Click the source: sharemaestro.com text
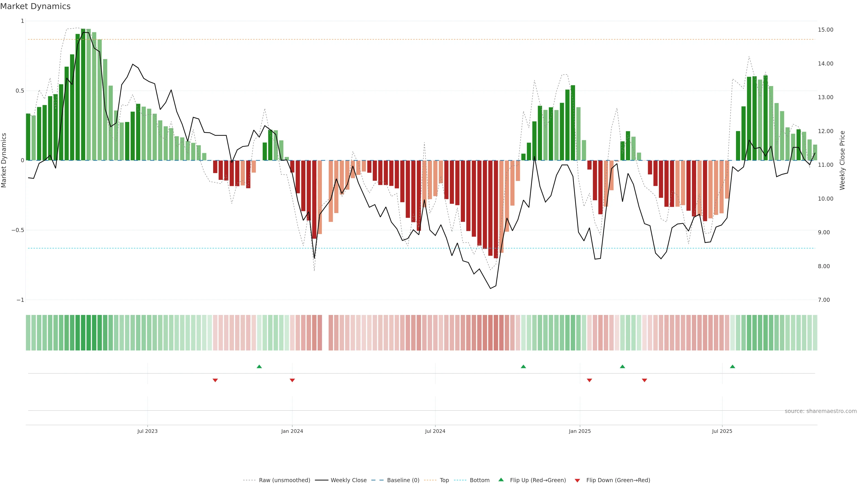 point(821,411)
